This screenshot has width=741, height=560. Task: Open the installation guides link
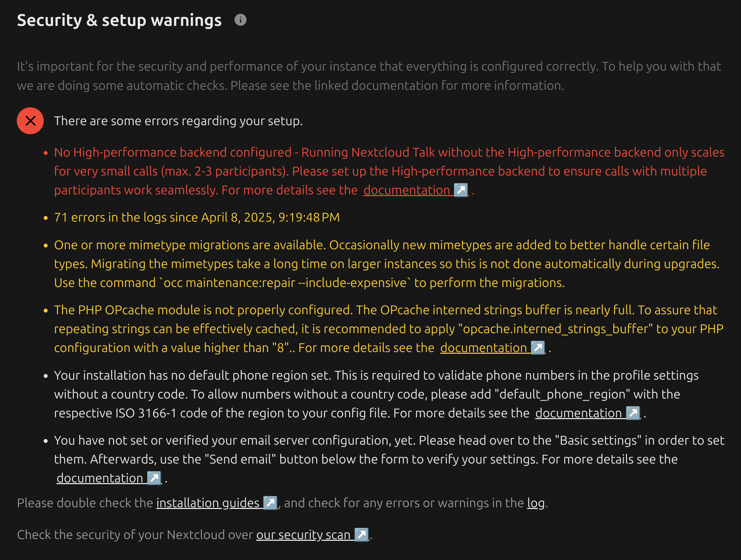(x=208, y=503)
